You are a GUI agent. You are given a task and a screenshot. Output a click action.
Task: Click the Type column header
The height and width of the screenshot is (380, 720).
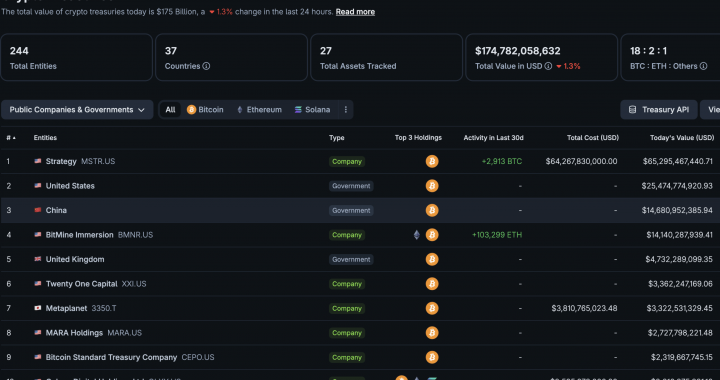(337, 138)
